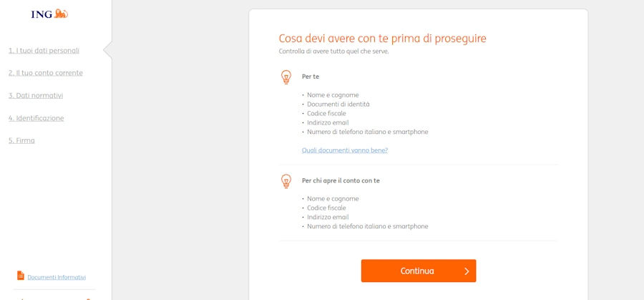Click the chevron arrow on the Continua button
This screenshot has width=644, height=300.
coord(467,271)
